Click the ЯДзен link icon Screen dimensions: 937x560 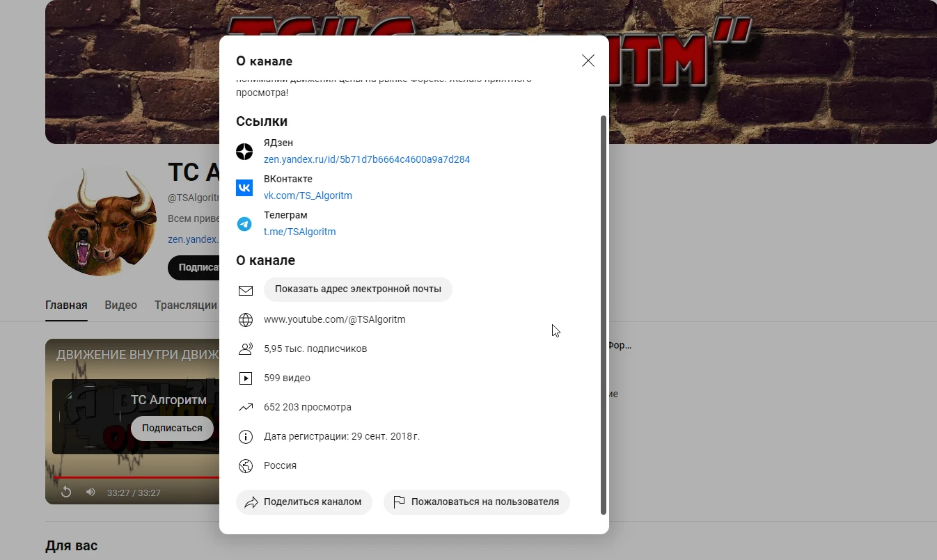tap(244, 151)
